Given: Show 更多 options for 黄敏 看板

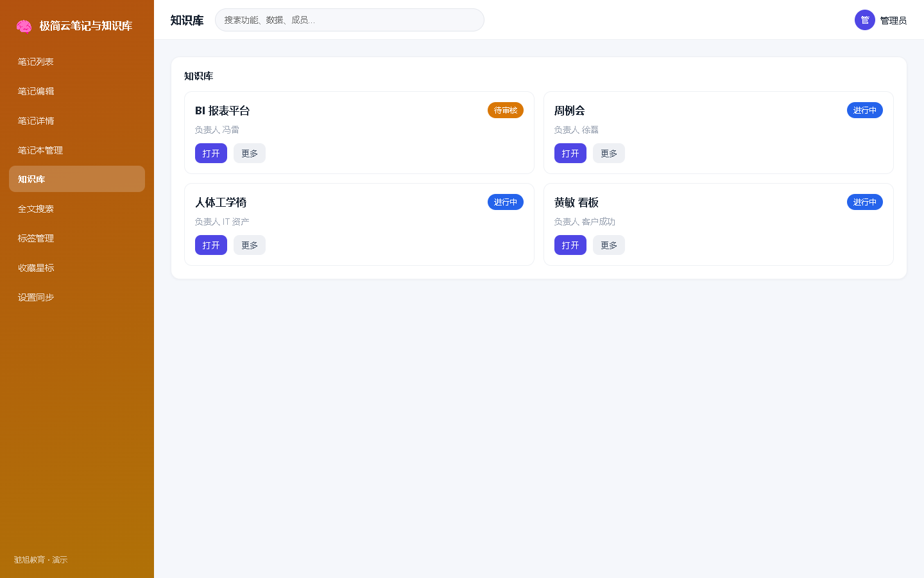Looking at the screenshot, I should coord(609,245).
